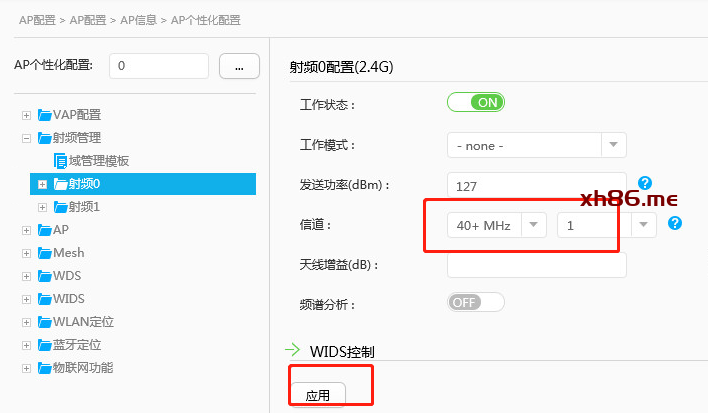This screenshot has height=413, width=708.
Task: Click the 域管理模板 document icon
Action: 60,160
